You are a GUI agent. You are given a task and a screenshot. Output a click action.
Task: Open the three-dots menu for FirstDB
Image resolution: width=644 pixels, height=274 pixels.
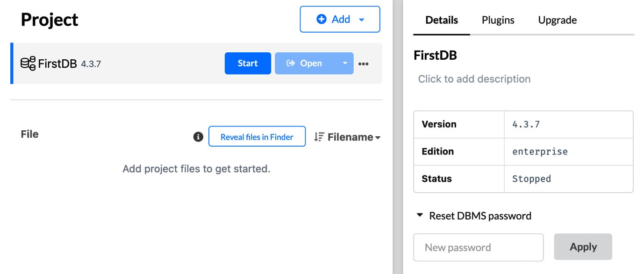point(364,64)
